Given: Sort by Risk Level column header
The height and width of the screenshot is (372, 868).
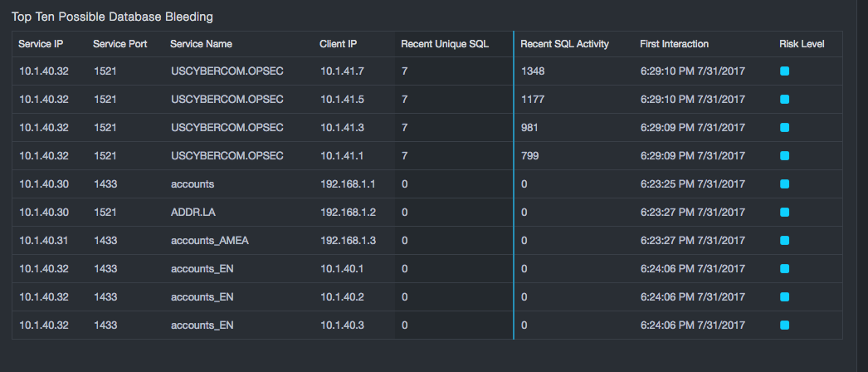Looking at the screenshot, I should (802, 44).
